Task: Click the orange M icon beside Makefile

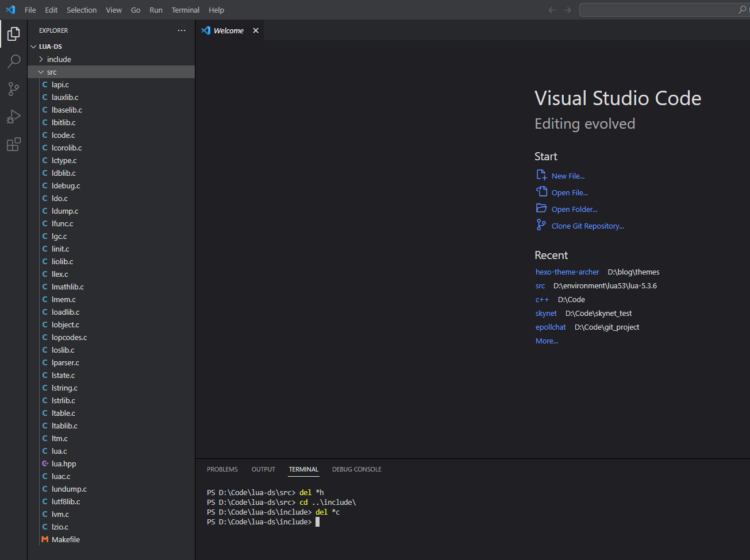Action: point(45,539)
